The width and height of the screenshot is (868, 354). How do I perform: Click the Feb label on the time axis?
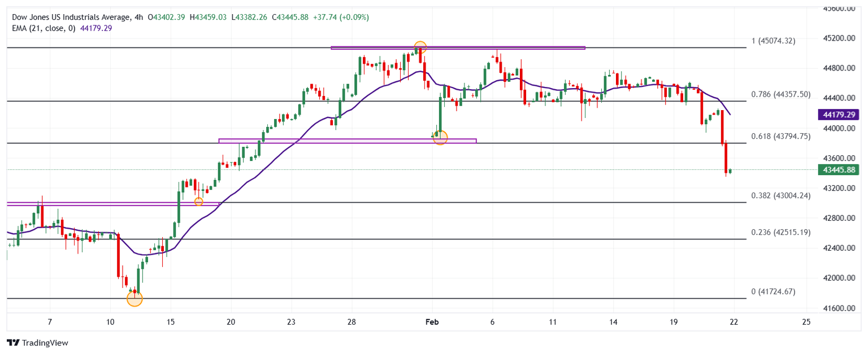431,322
